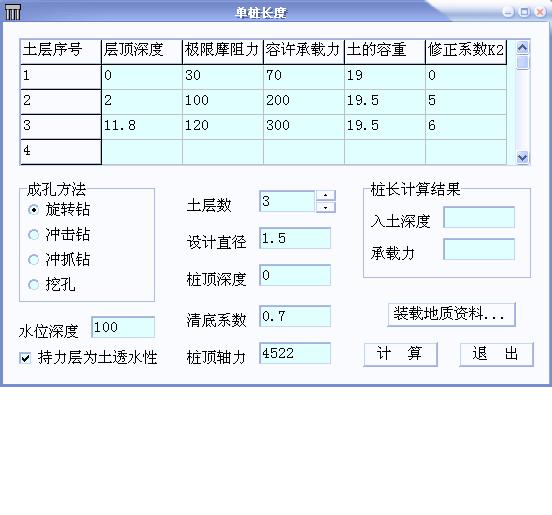Click the 桩顶轴力 input field

click(295, 353)
